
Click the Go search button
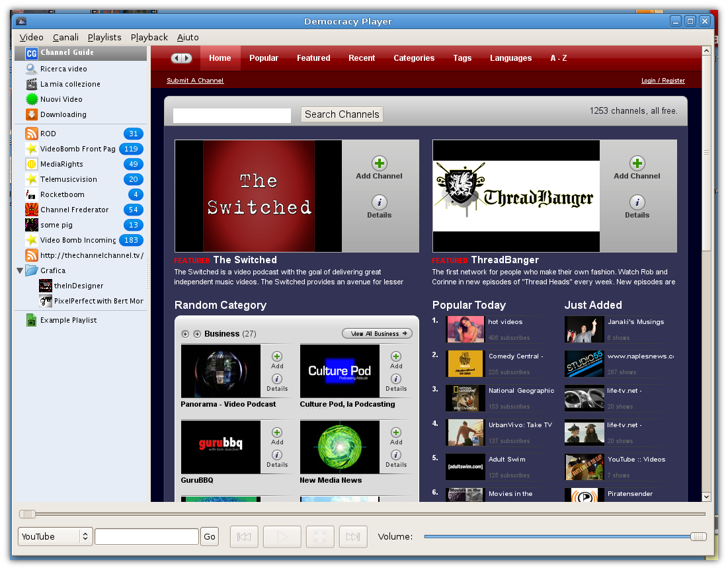click(210, 536)
